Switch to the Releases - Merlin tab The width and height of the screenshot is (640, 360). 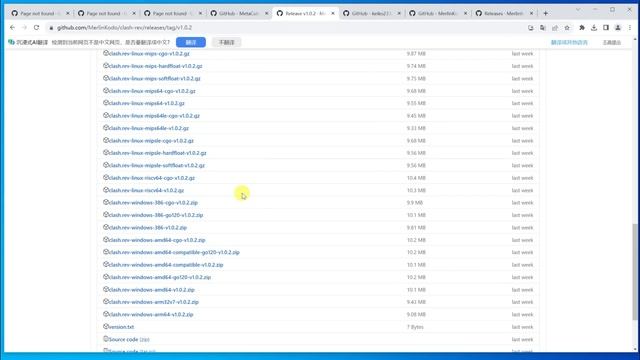coord(503,13)
